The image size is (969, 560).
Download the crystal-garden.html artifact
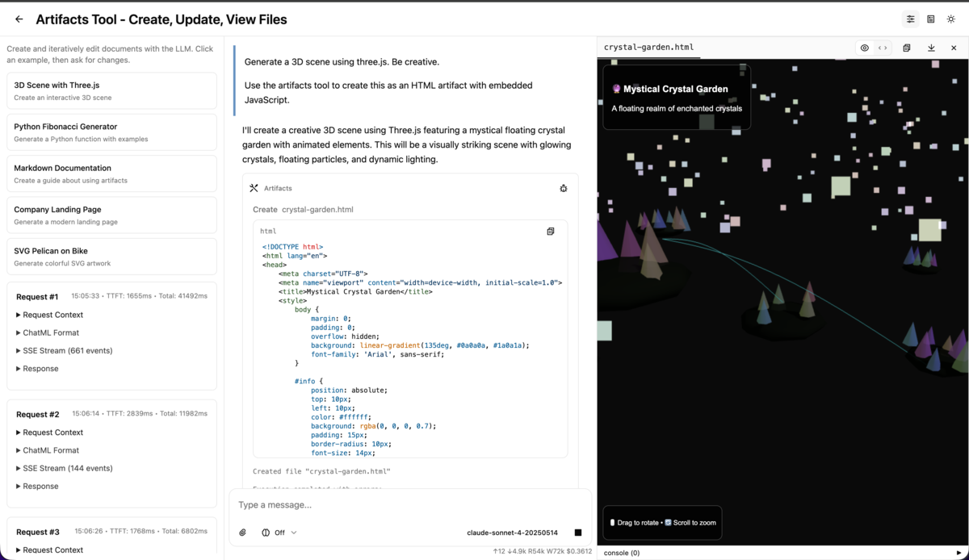point(931,48)
